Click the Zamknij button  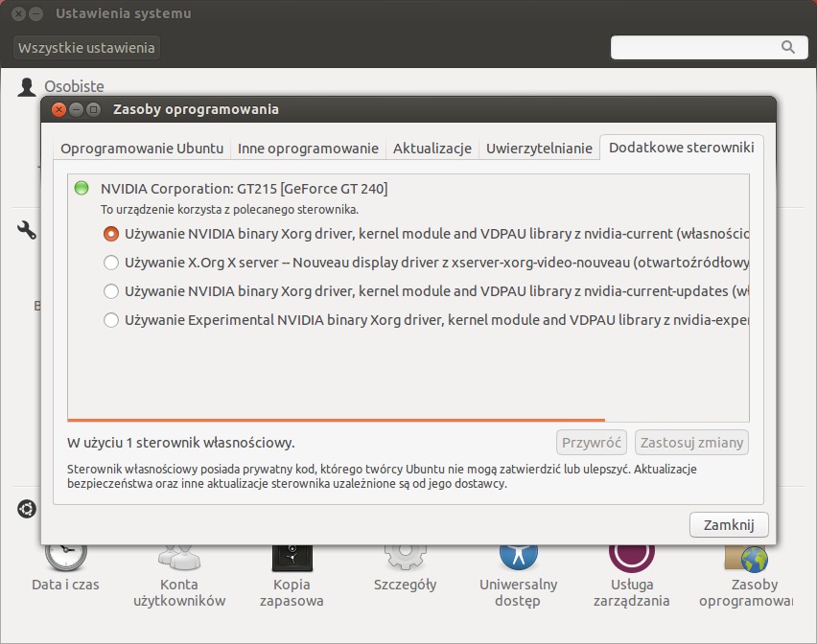click(729, 525)
